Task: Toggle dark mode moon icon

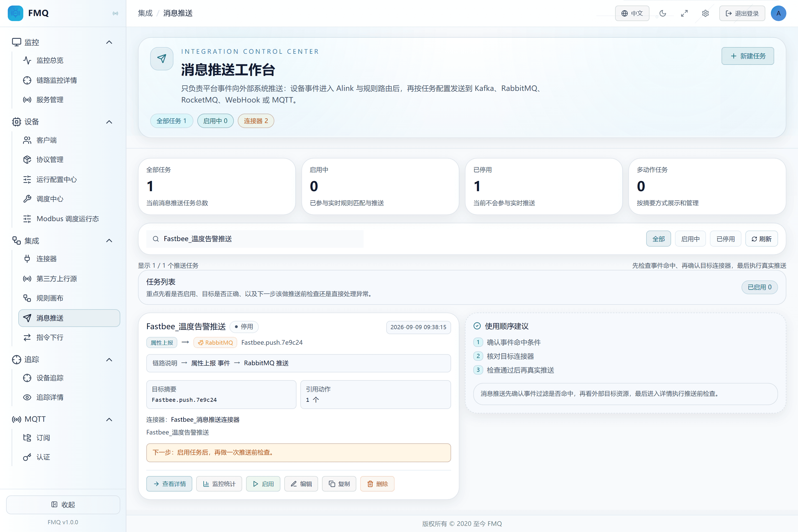Action: coord(662,13)
